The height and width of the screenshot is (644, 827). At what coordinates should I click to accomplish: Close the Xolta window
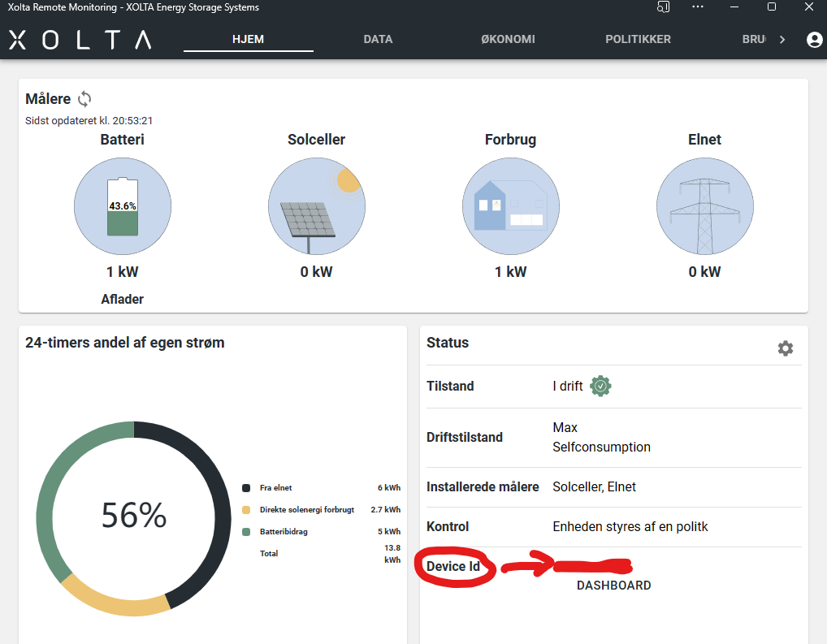click(x=808, y=6)
